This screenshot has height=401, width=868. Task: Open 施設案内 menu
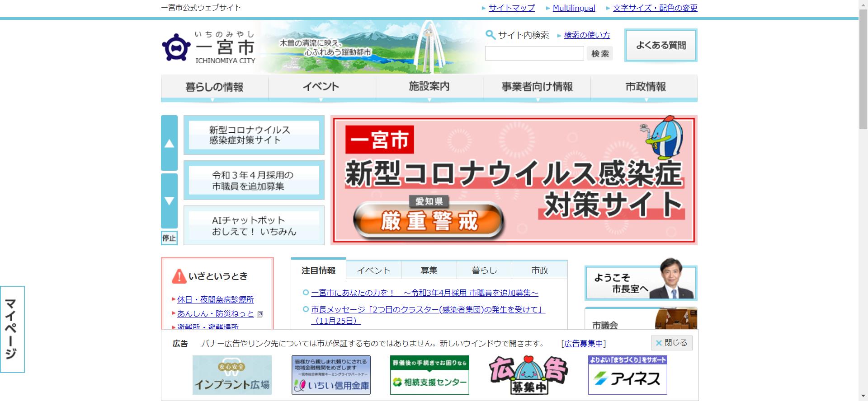429,87
